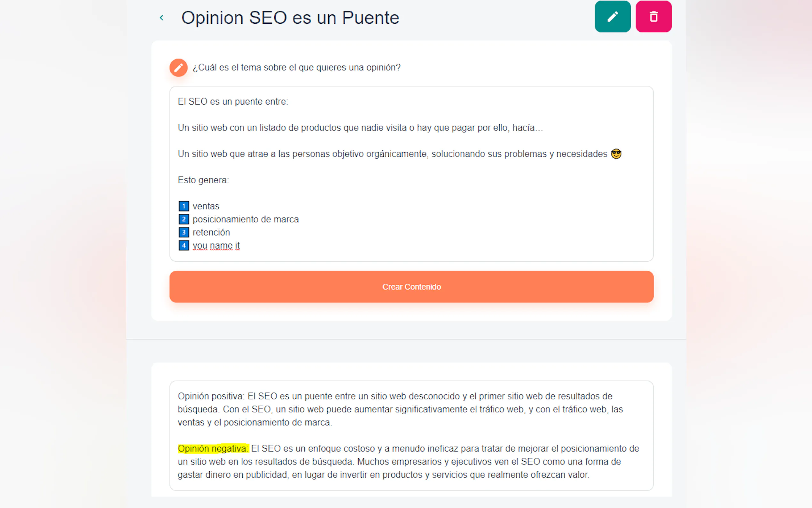Click the blue number 2 emoji
The height and width of the screenshot is (508, 812).
pos(183,219)
